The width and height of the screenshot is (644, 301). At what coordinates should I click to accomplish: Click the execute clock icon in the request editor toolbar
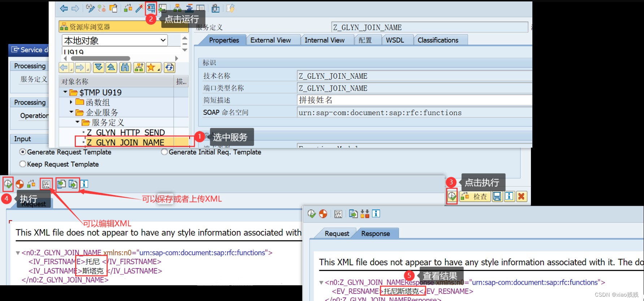8,184
